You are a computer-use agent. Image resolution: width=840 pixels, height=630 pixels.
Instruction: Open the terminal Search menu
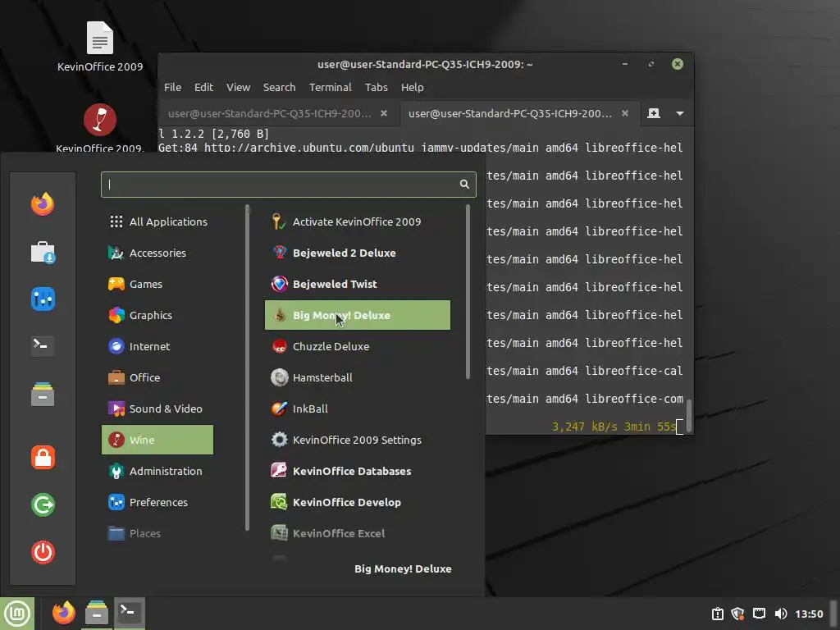[x=279, y=87]
